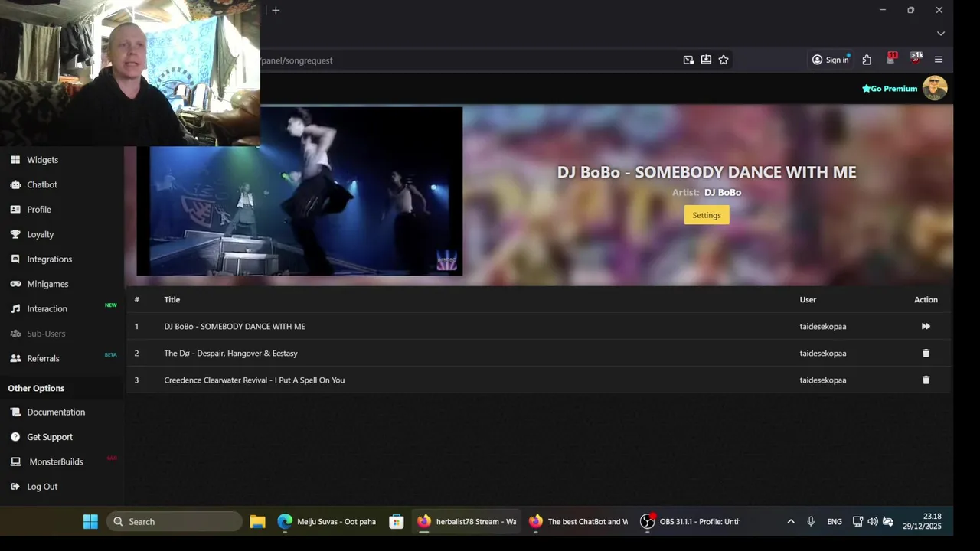Open the Documentation link
Screen dimensions: 980x551
pos(56,412)
